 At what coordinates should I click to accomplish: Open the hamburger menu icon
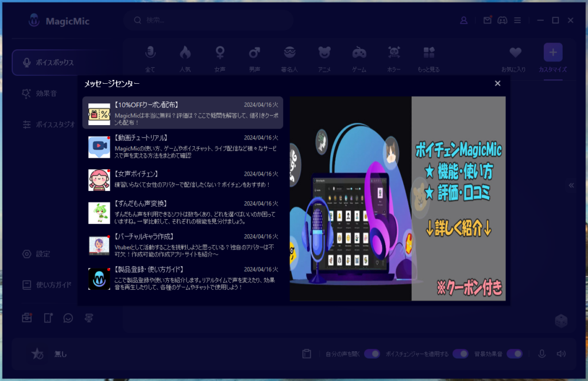(517, 20)
